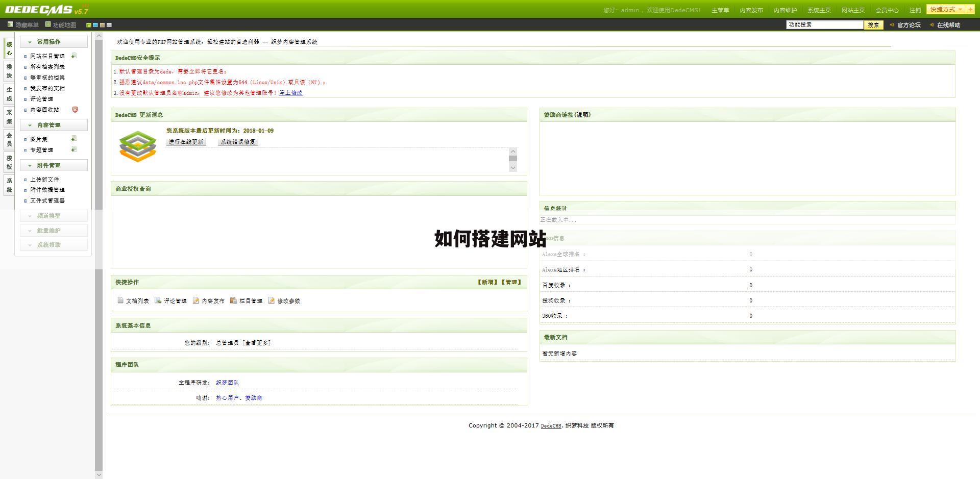
Task: Click the add icon next to 专题管理
Action: pyautogui.click(x=74, y=149)
